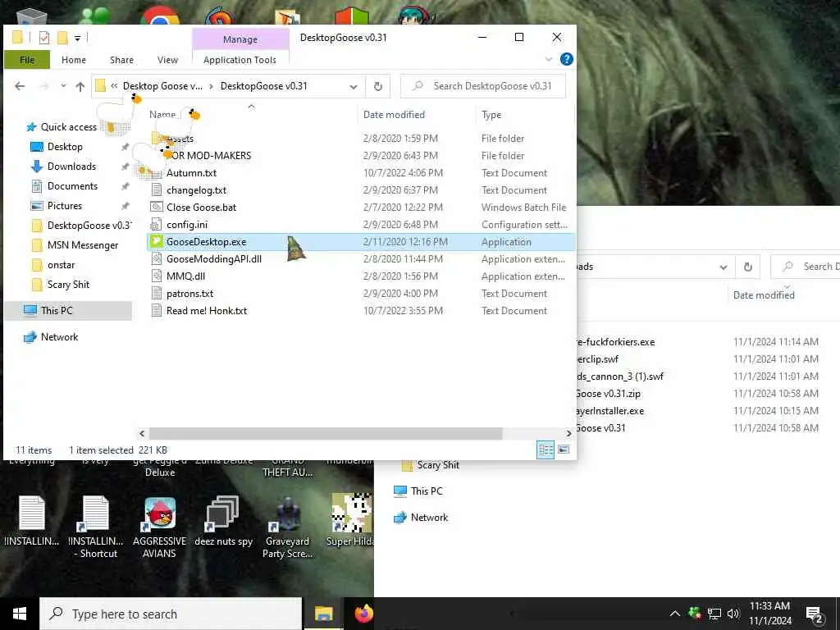Open the volume control tray icon
Viewport: 840px width, 630px height.
point(733,614)
